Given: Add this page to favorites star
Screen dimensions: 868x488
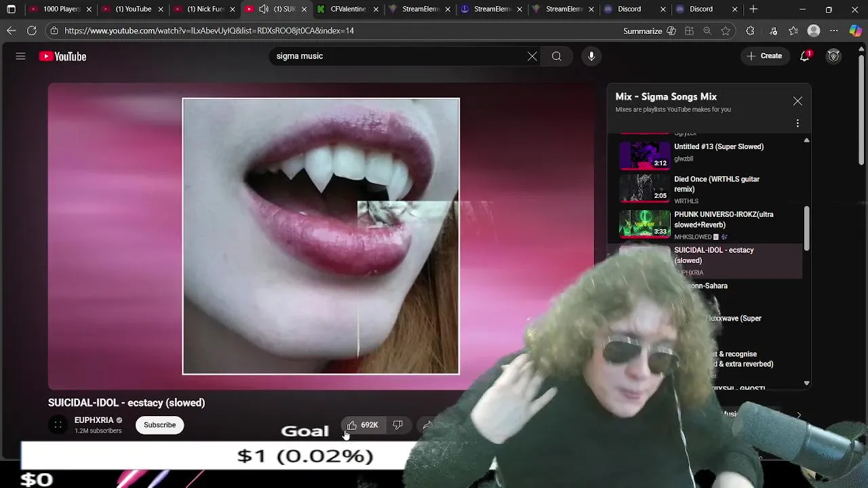Looking at the screenshot, I should tap(726, 30).
